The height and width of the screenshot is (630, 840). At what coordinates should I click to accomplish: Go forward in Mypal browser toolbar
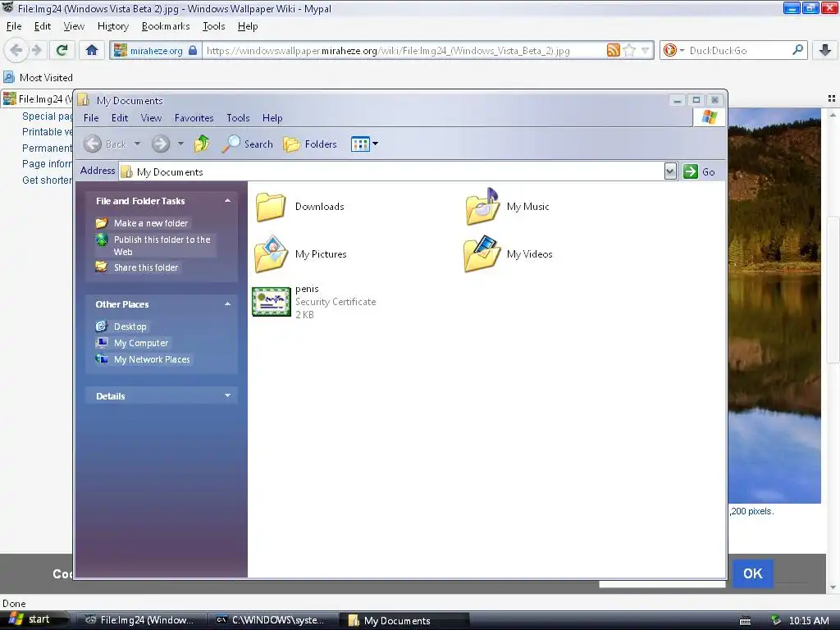[36, 50]
